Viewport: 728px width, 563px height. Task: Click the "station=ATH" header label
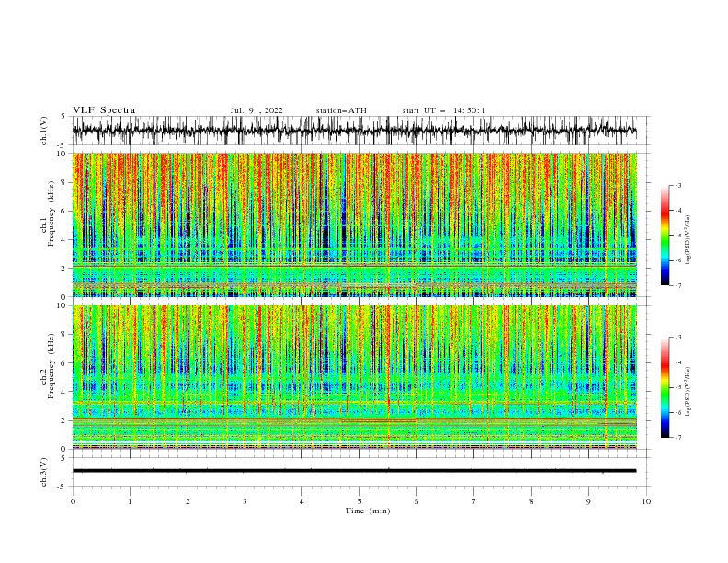[341, 110]
